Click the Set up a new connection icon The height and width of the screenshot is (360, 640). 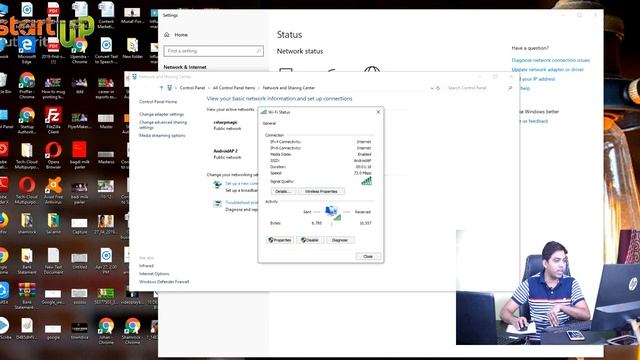pos(218,184)
